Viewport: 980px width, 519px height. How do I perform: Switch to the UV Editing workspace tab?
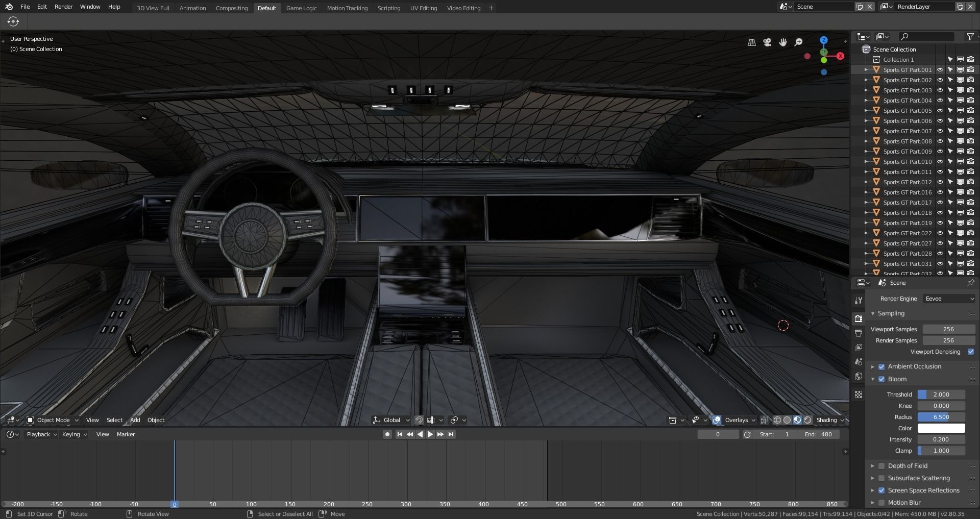tap(424, 8)
